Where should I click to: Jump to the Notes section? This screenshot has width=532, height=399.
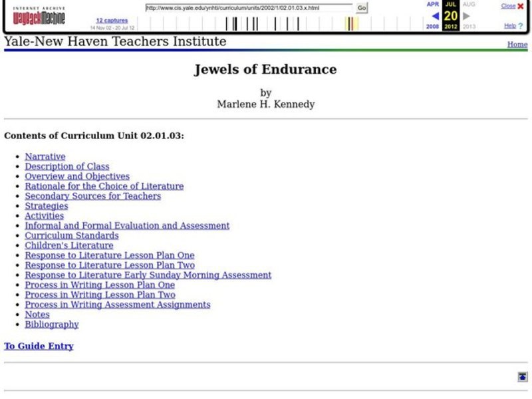coord(37,314)
